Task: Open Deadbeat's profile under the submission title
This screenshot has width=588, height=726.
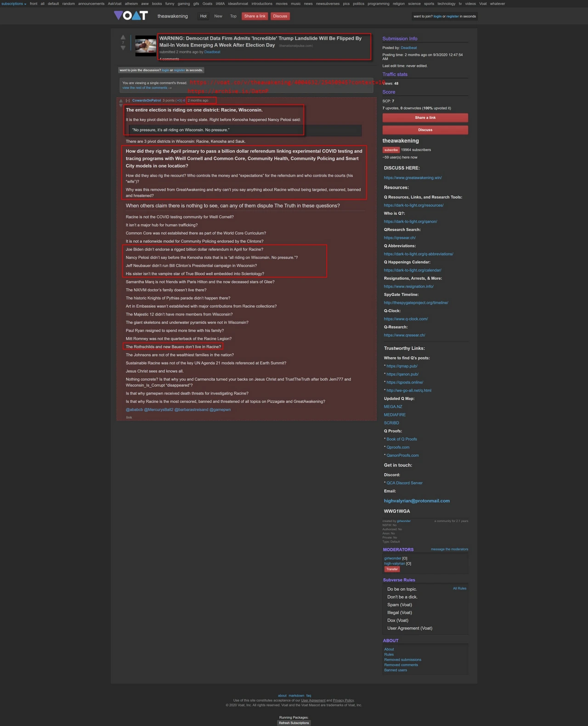Action: [212, 52]
